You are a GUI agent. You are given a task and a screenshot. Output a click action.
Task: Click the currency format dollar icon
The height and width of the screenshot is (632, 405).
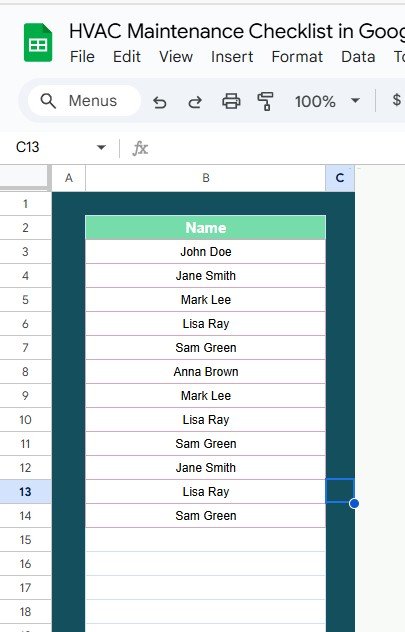397,100
